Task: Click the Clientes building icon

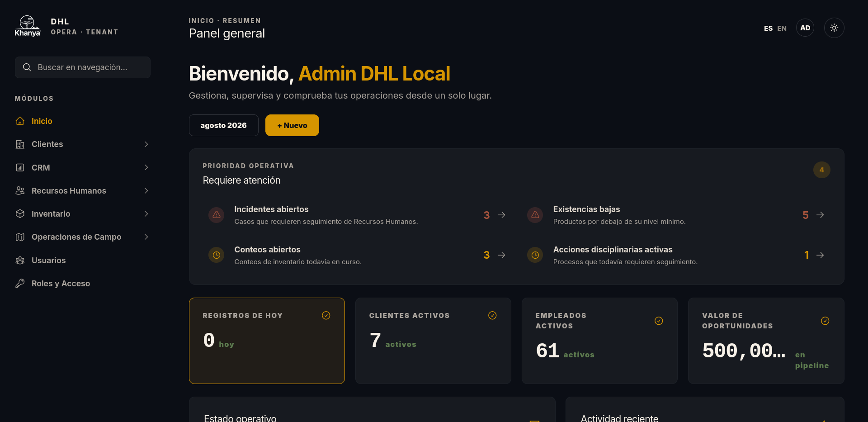Action: (20, 144)
